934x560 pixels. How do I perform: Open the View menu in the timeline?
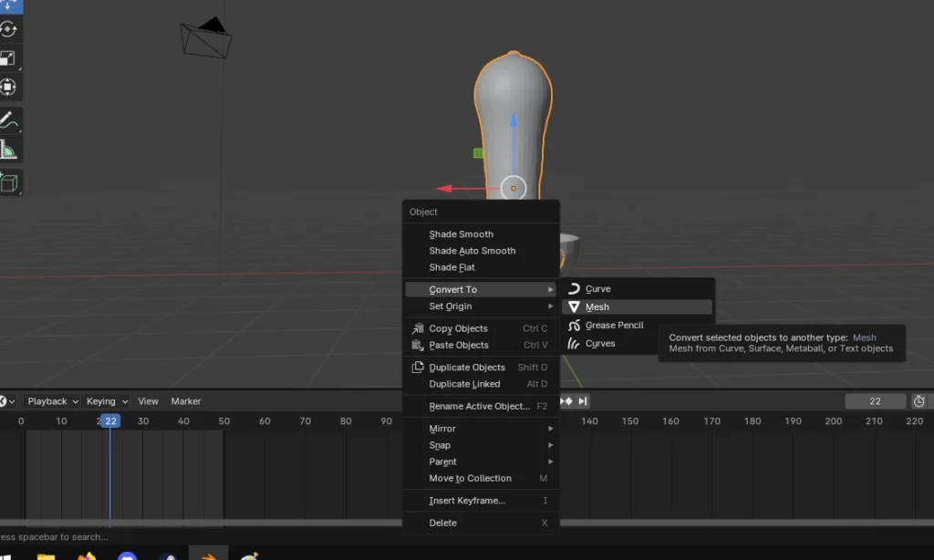pos(148,401)
